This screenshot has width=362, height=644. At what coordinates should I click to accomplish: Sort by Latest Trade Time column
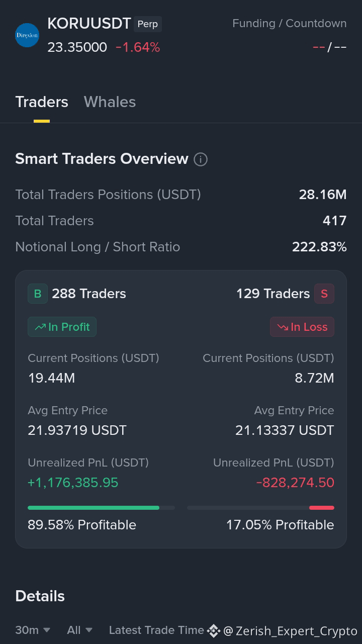click(156, 630)
